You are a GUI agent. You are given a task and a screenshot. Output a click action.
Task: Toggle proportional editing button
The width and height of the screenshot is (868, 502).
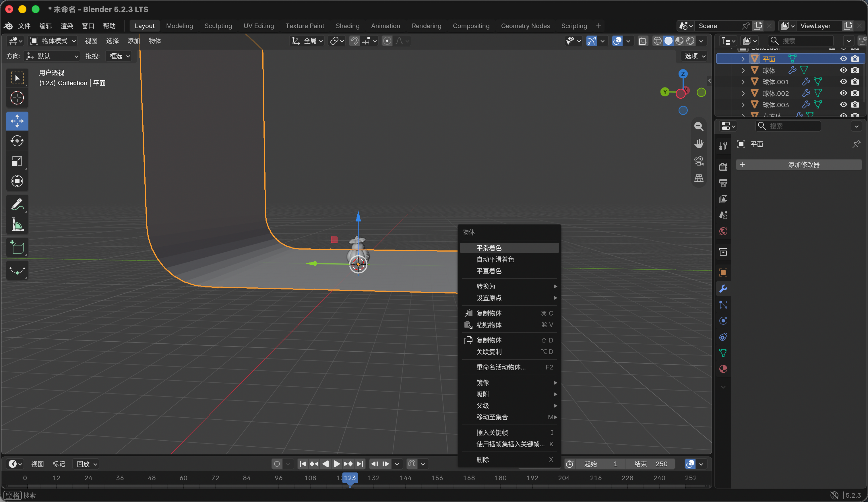click(387, 41)
